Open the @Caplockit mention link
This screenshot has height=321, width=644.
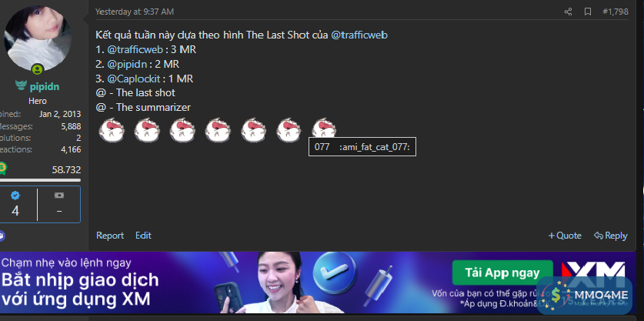(133, 79)
